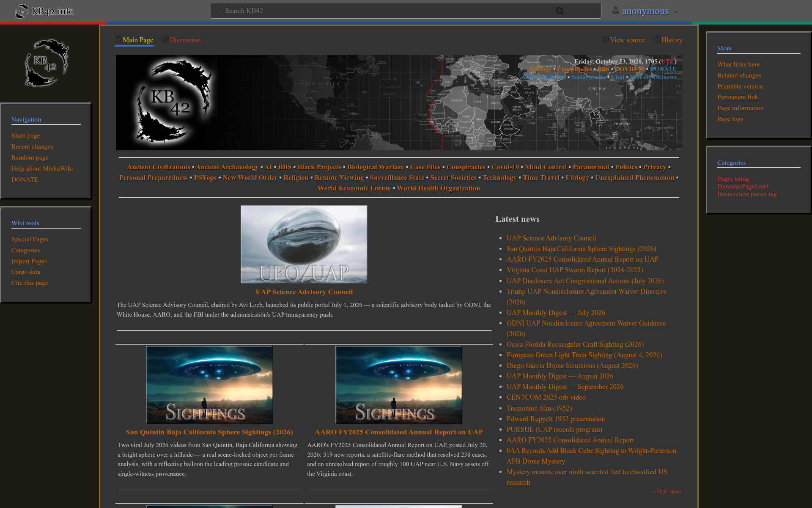Open Diego Garcia Drone Incursions news
The width and height of the screenshot is (812, 508).
[x=572, y=366]
